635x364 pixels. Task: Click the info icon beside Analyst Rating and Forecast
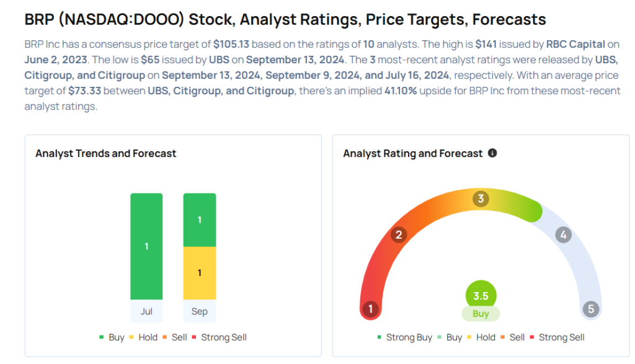coord(492,153)
